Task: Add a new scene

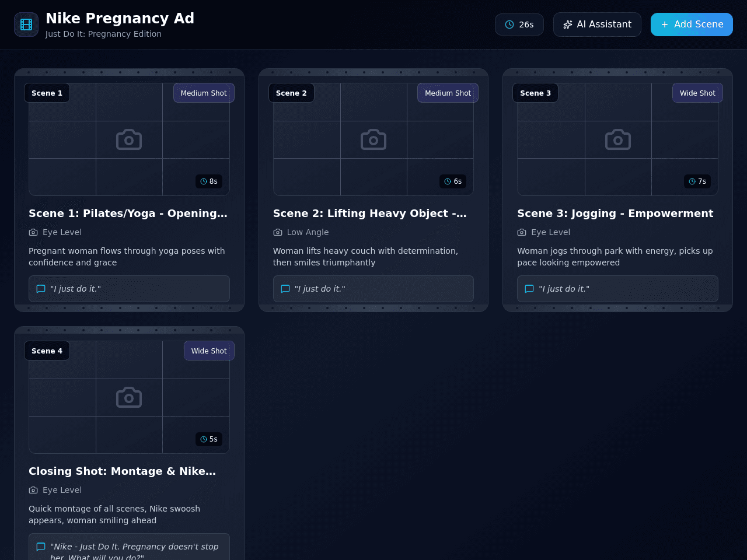Action: point(692,24)
